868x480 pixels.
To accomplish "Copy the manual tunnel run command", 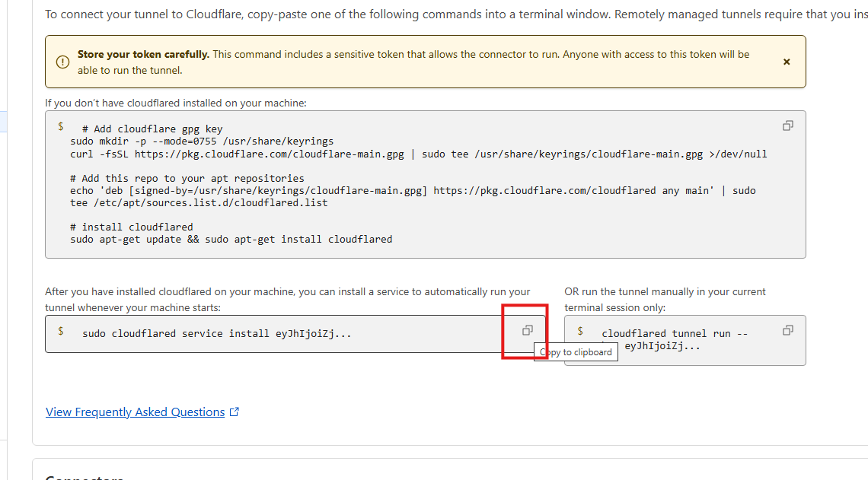I will pos(788,330).
